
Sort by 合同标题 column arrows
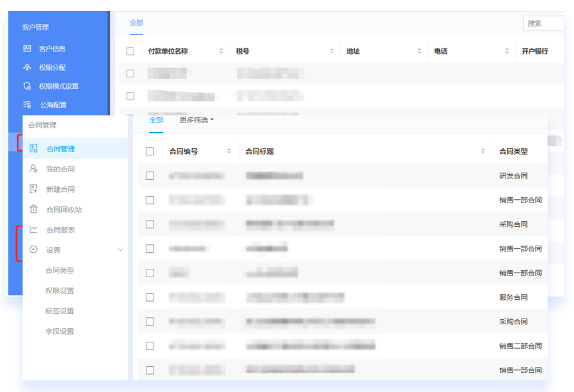[483, 152]
